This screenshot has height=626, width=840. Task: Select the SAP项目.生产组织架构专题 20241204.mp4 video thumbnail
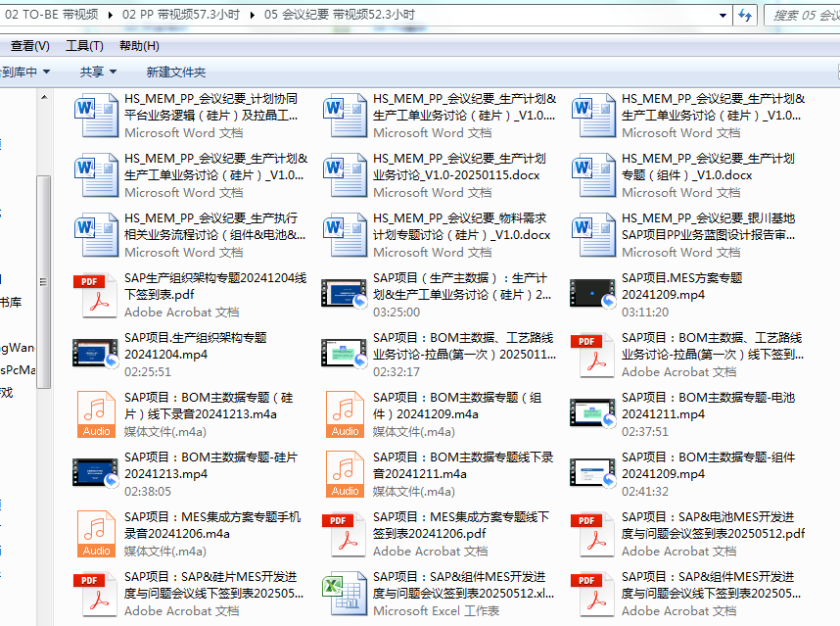point(95,355)
